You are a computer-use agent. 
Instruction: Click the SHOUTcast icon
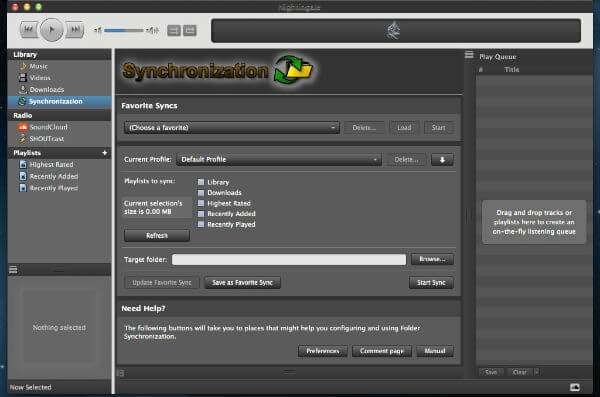(23, 139)
